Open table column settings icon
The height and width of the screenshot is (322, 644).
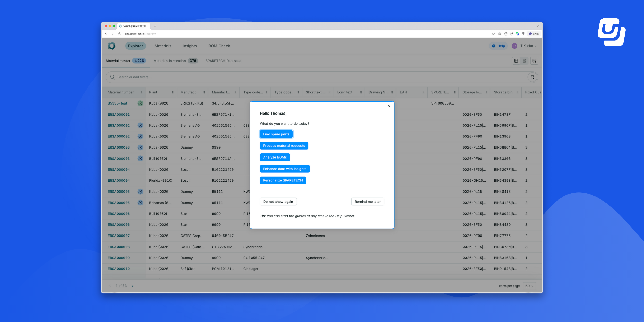[534, 61]
